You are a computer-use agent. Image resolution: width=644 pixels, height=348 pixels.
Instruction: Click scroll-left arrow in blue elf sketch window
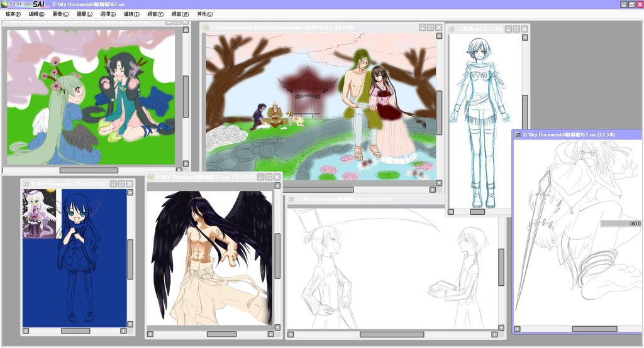coord(451,212)
